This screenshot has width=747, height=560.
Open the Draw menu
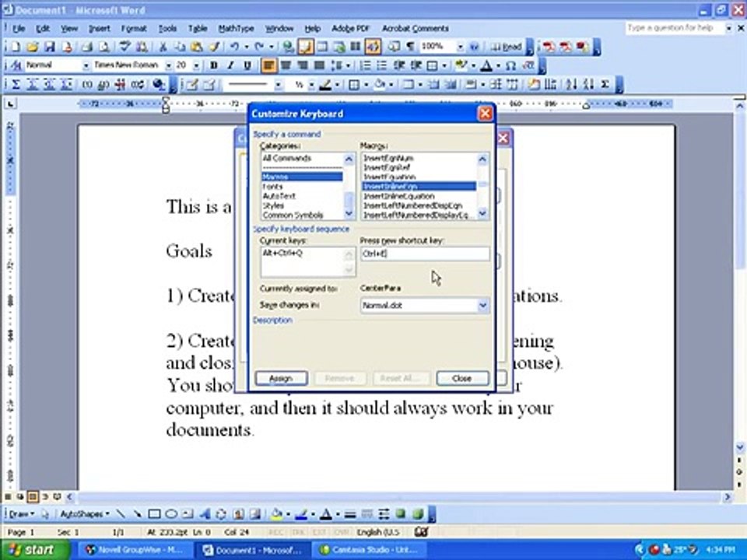22,514
